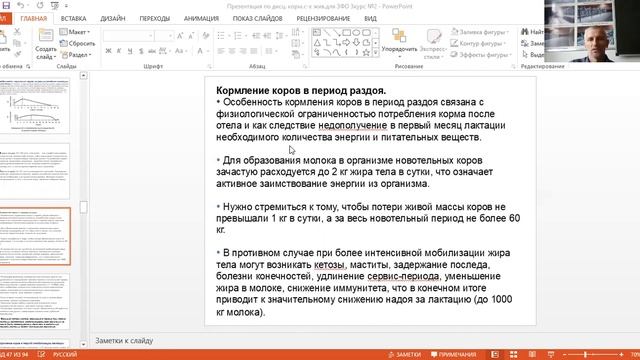This screenshot has height=360, width=640.
Task: Toggle bold (Ж) formatting
Action: (108, 51)
